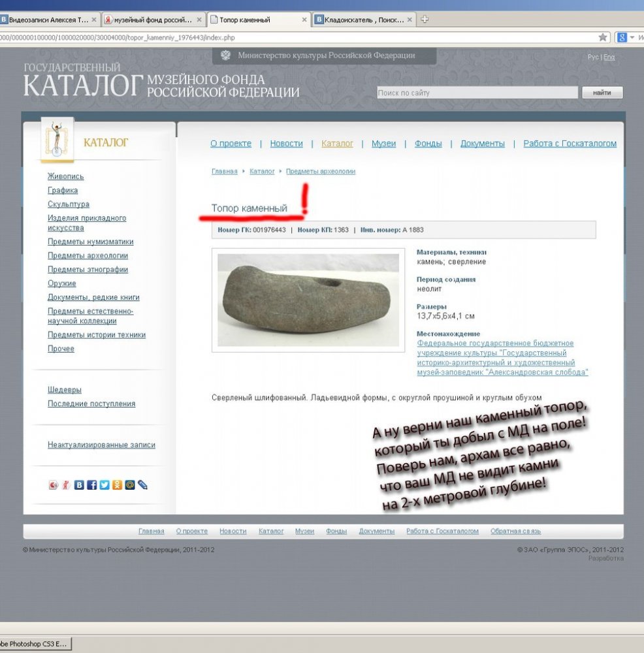Click the Mail.ru @ share icon

[x=129, y=485]
